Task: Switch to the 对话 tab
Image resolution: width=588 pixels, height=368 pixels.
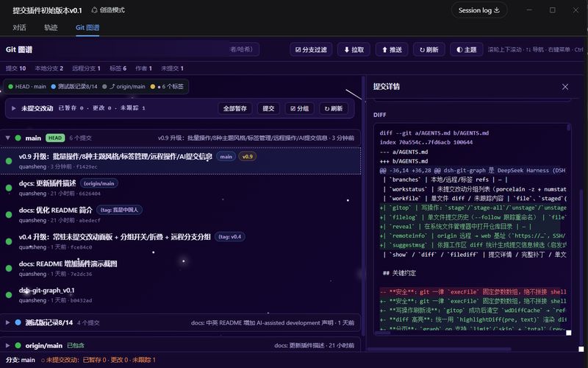Action: (19, 27)
